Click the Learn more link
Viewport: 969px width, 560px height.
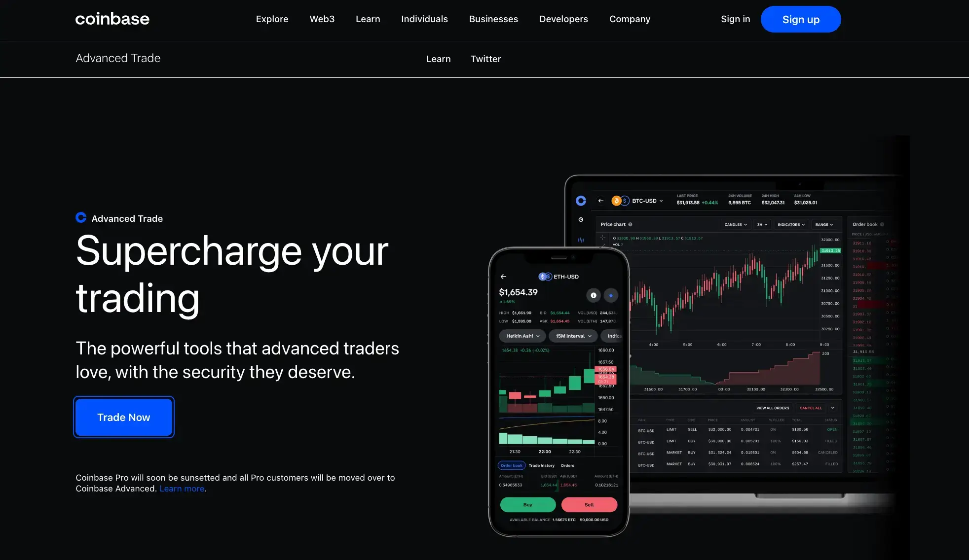pyautogui.click(x=182, y=488)
